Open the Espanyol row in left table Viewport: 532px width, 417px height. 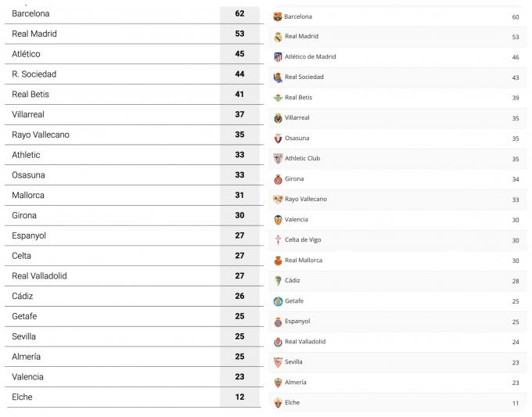click(134, 235)
